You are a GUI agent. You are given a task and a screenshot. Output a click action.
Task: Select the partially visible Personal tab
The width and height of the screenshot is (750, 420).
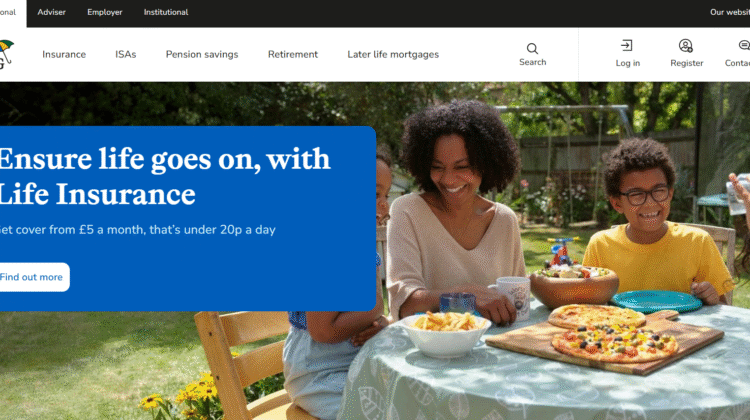[x=10, y=13]
